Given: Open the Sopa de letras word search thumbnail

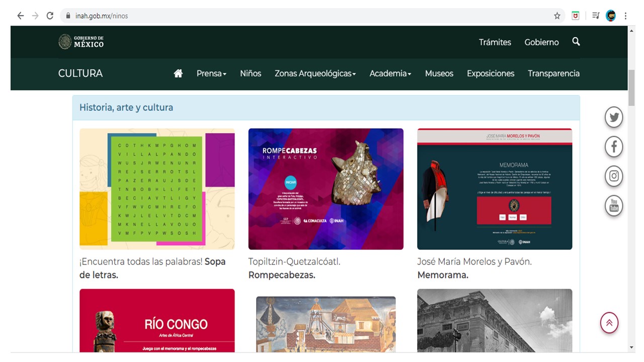Looking at the screenshot, I should (x=157, y=189).
